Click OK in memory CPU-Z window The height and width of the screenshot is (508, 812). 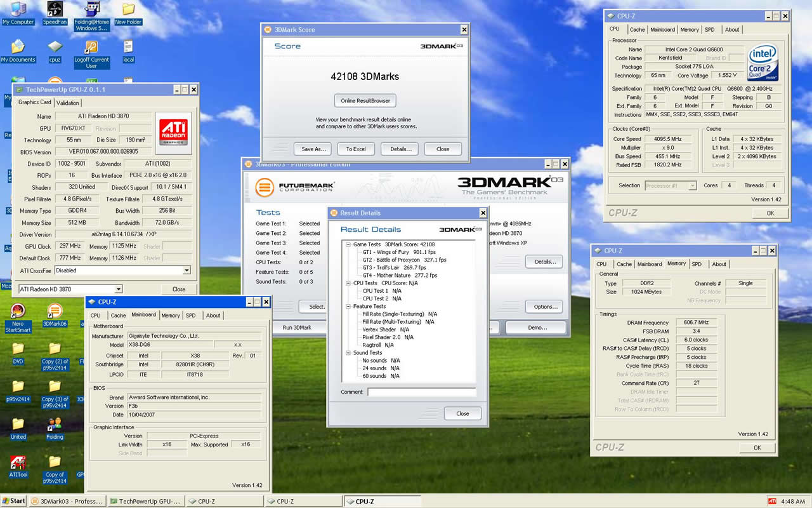(x=757, y=448)
